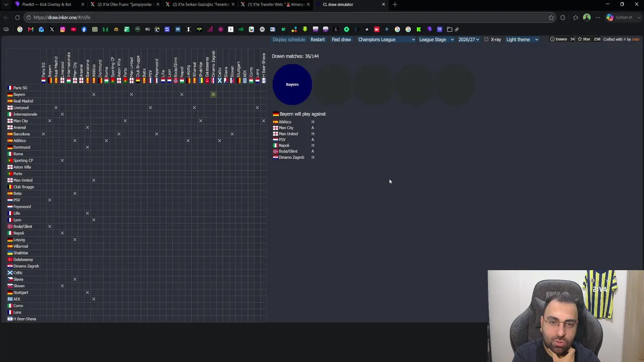Click the Lens column header
The width and height of the screenshot is (644, 362).
[257, 74]
